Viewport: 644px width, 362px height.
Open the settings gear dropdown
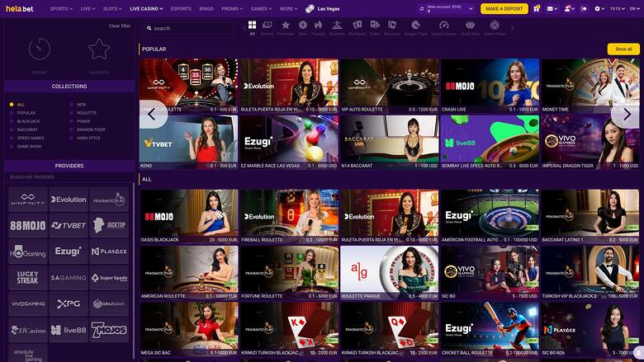click(x=599, y=8)
